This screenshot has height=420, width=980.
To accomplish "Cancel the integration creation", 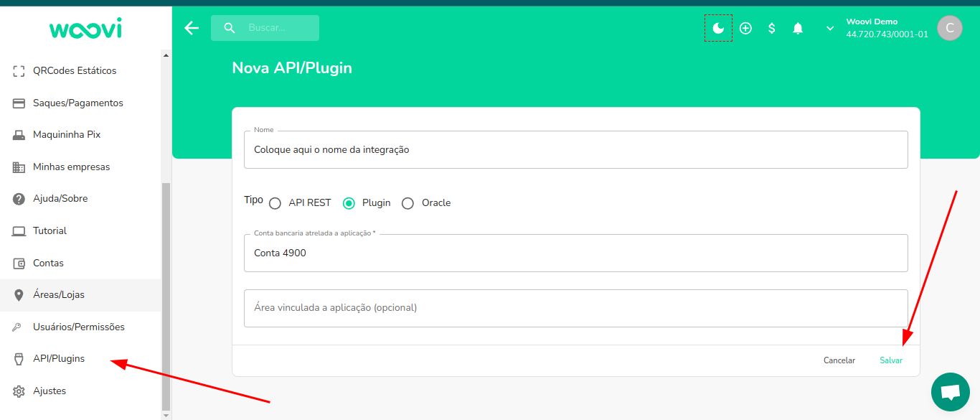I will click(x=839, y=360).
